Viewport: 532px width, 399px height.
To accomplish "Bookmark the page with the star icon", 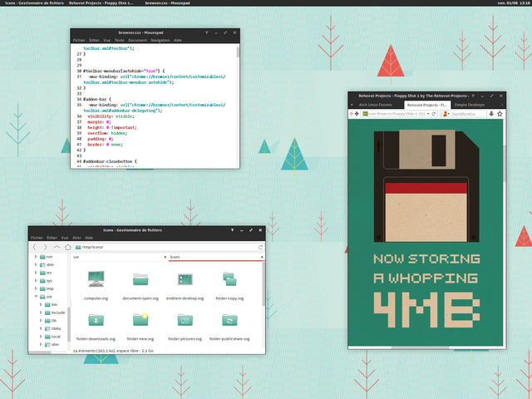I will click(500, 114).
